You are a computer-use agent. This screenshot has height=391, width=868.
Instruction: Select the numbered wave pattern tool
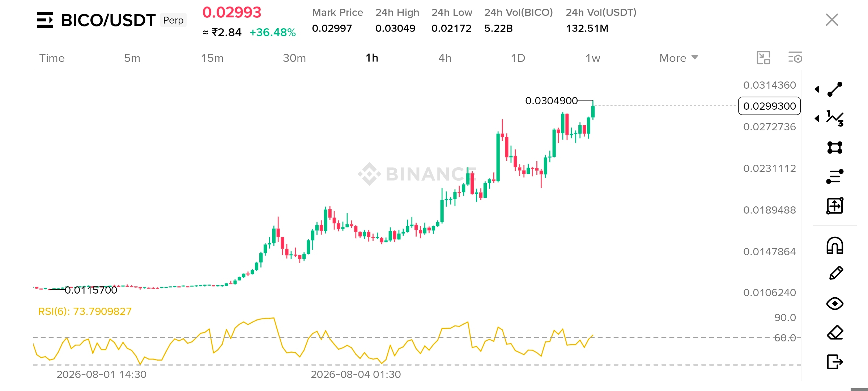pos(835,118)
